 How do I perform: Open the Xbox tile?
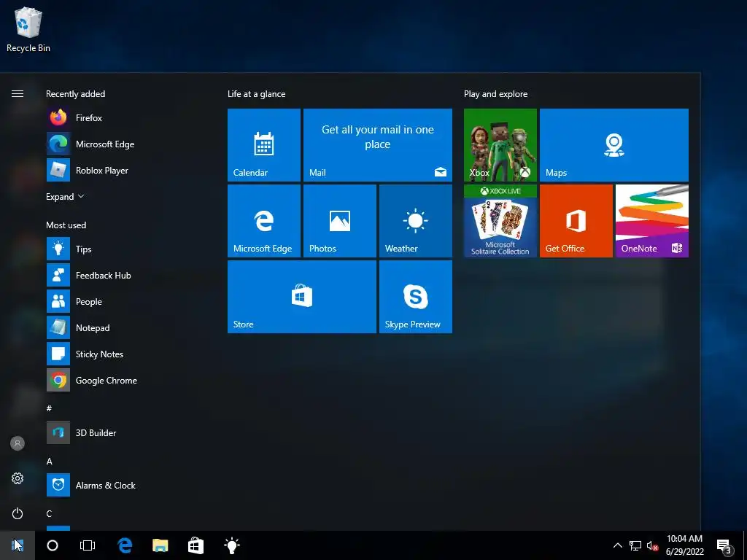pyautogui.click(x=500, y=145)
